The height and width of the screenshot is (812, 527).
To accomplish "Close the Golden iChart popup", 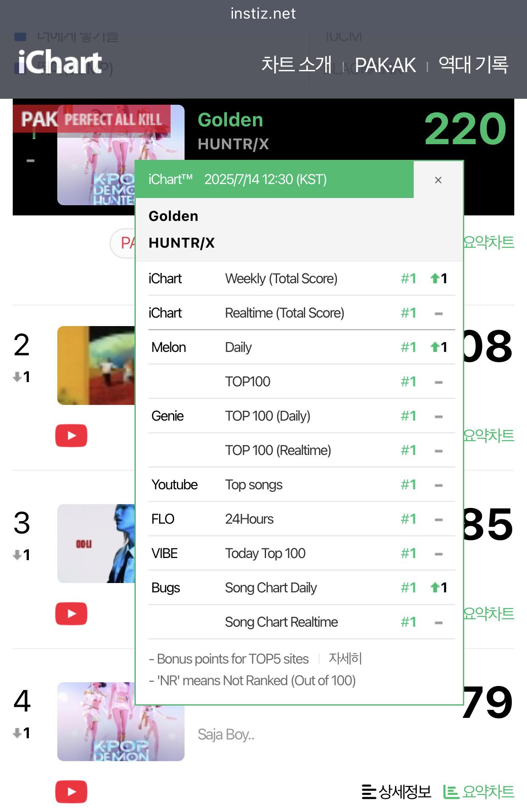I will (x=438, y=180).
